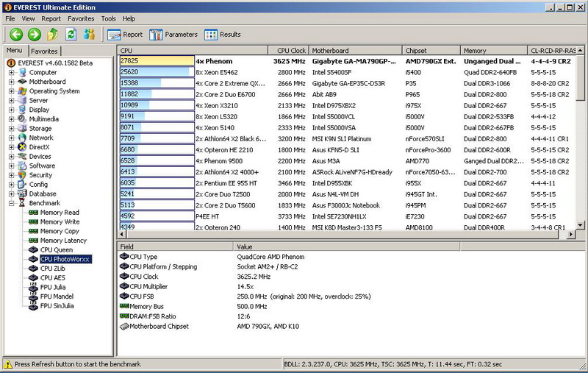Select the FPU Julia benchmark
Screen dimensions: 588x373
pos(53,287)
